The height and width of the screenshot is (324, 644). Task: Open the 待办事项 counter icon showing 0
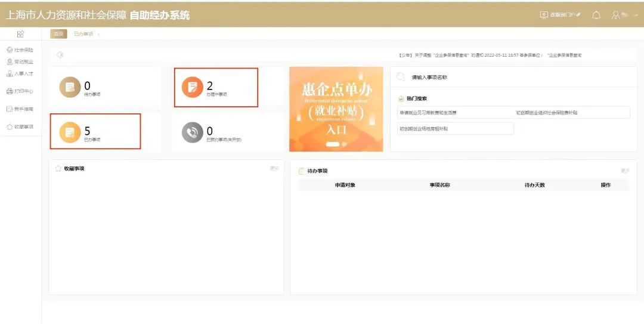[x=69, y=88]
